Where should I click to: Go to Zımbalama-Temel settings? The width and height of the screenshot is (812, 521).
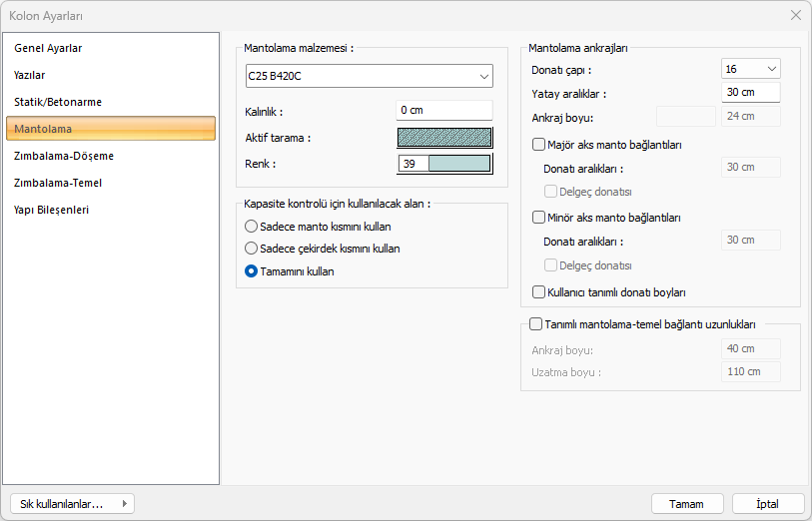[x=58, y=183]
